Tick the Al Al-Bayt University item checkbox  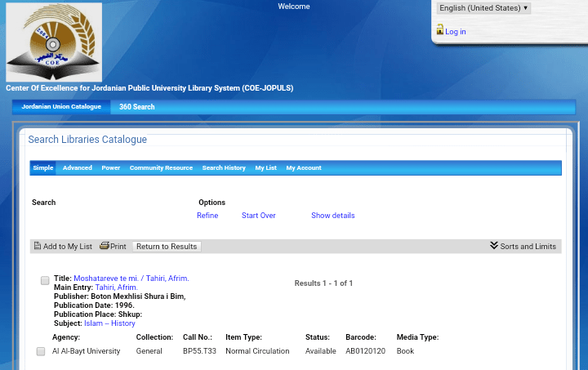[x=41, y=351]
